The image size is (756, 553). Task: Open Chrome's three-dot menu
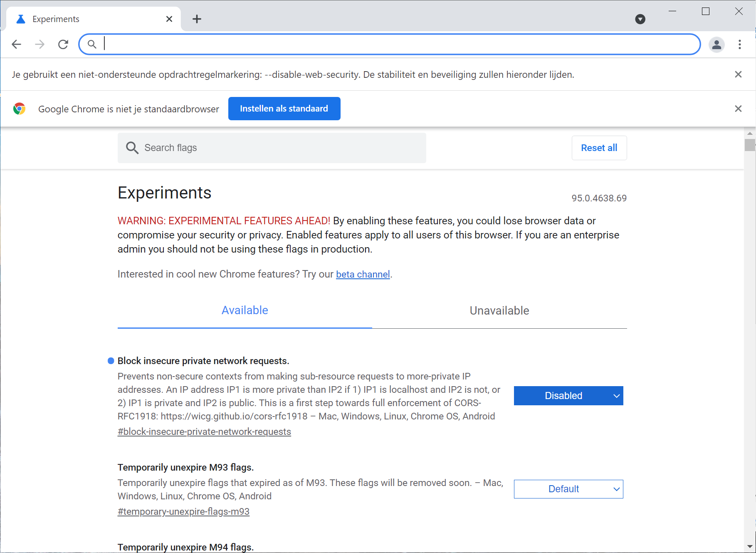(x=739, y=44)
